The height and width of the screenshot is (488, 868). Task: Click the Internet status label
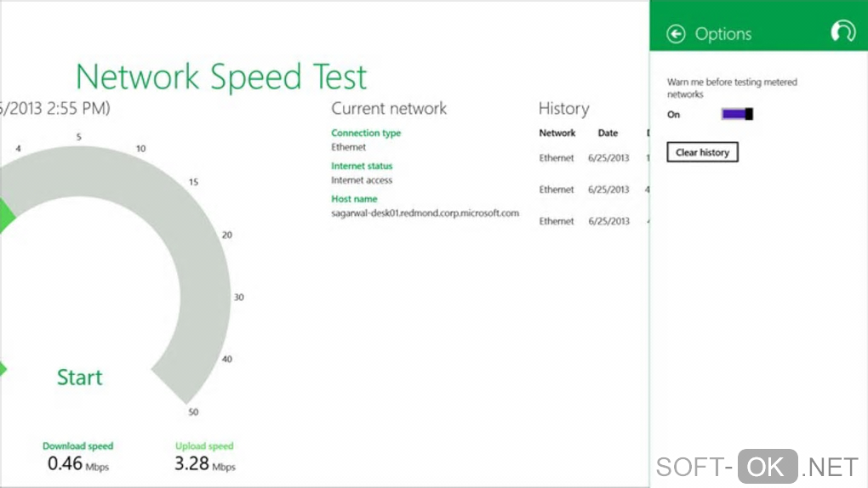coord(362,166)
